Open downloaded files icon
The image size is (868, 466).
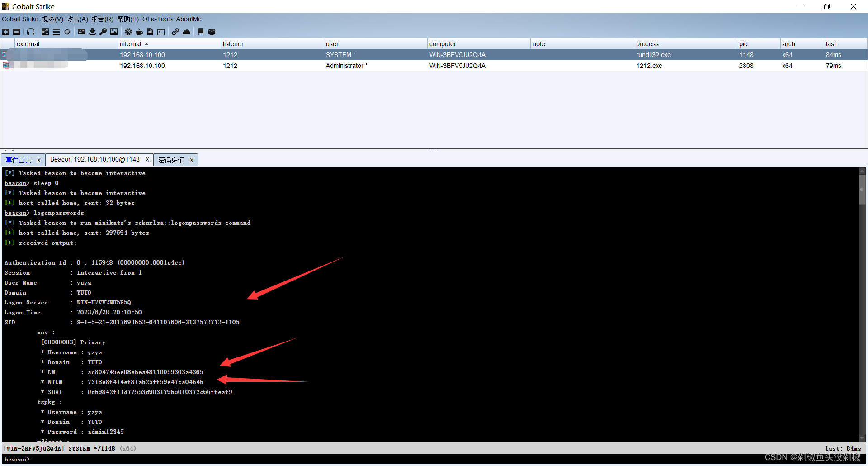pos(92,32)
